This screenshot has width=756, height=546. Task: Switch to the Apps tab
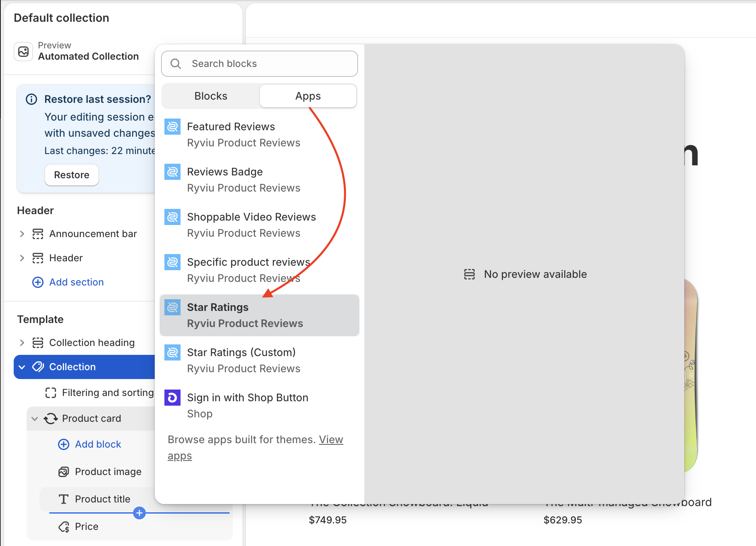click(x=308, y=96)
